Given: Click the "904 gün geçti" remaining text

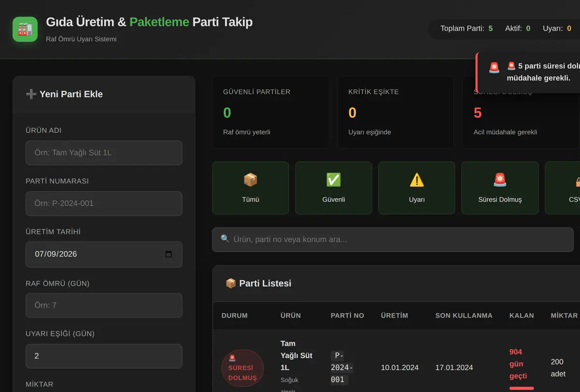Looking at the screenshot, I should pos(518,364).
